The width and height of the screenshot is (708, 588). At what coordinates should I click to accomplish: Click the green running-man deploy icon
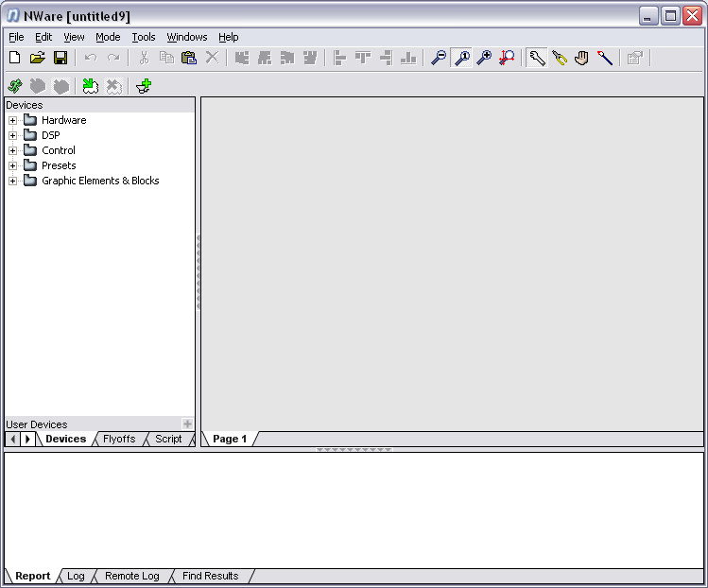(15, 86)
